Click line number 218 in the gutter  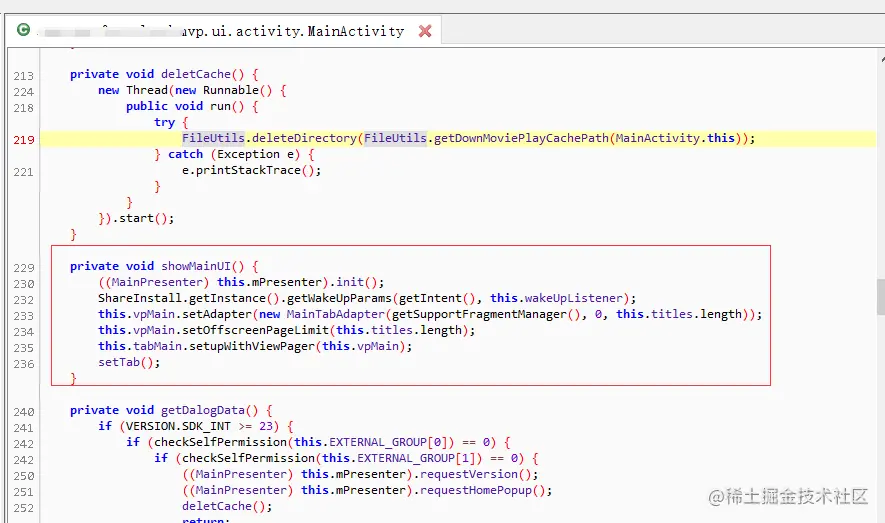pyautogui.click(x=24, y=108)
